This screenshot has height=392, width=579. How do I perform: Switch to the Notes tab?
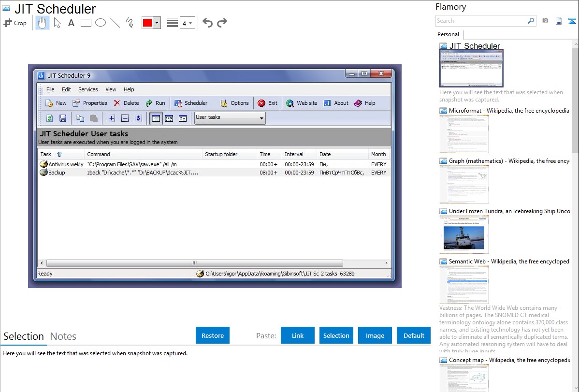point(63,336)
